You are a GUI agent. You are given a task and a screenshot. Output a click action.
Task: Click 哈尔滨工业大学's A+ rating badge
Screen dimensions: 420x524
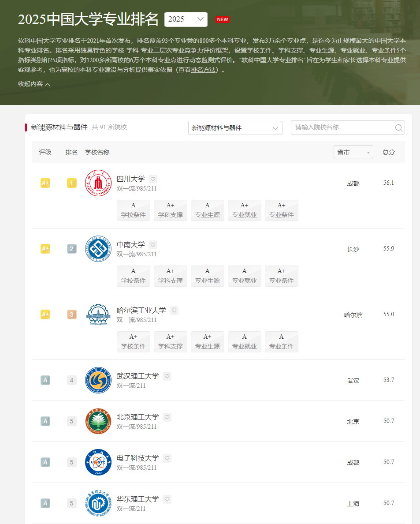[x=45, y=314]
